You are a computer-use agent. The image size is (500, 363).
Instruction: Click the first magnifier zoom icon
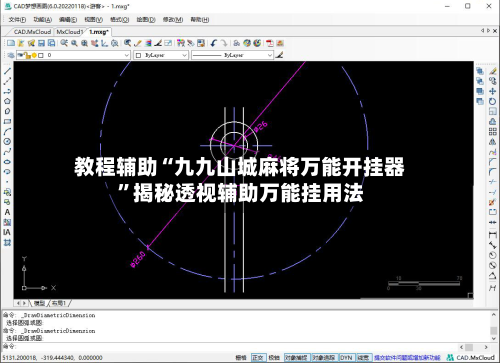click(64, 43)
